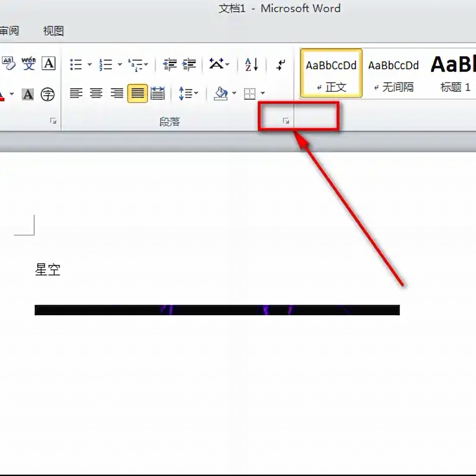Toggle Show/Hide paragraph marks
This screenshot has height=476, width=476.
click(x=280, y=64)
